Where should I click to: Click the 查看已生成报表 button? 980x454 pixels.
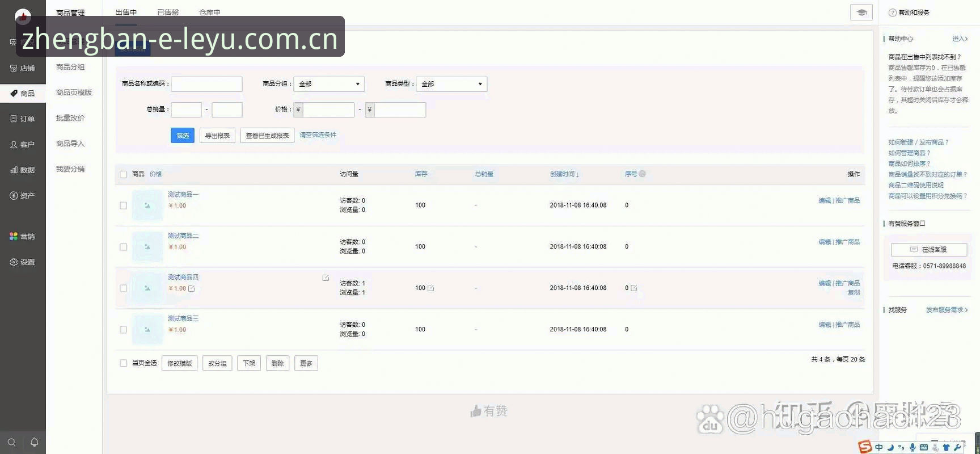[x=267, y=136]
